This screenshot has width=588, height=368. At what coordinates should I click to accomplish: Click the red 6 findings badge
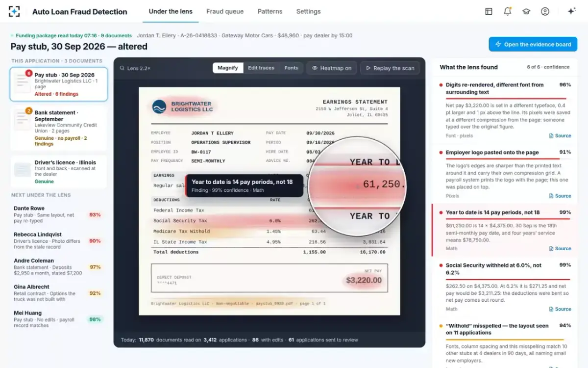(x=29, y=74)
